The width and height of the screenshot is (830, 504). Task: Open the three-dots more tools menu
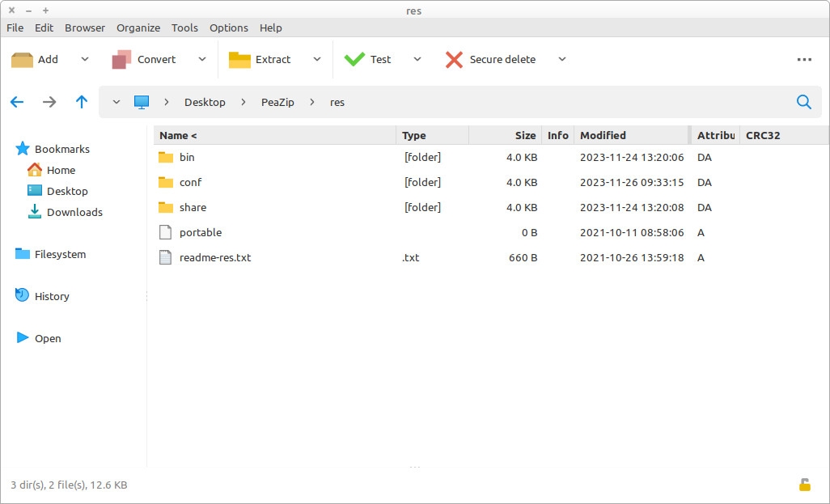pos(804,59)
